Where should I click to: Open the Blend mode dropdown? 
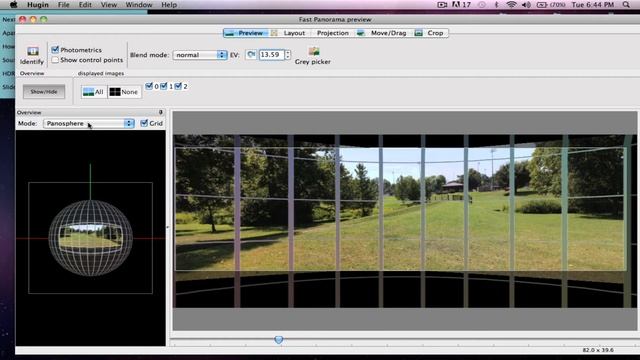click(200, 55)
